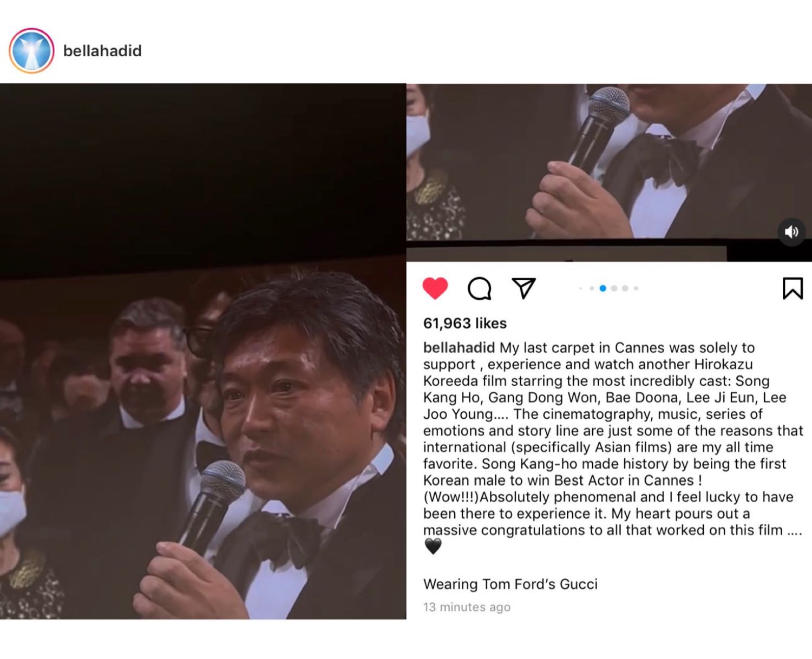Select the second dot after the blue one
The image size is (812, 659).
(625, 288)
